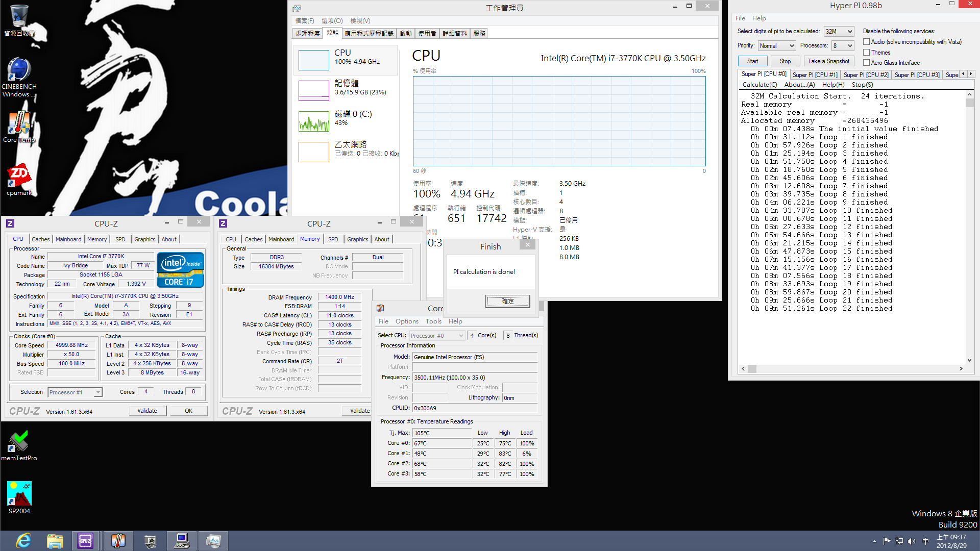Launch CINEBENCH Windows desktop shortcut

click(19, 77)
